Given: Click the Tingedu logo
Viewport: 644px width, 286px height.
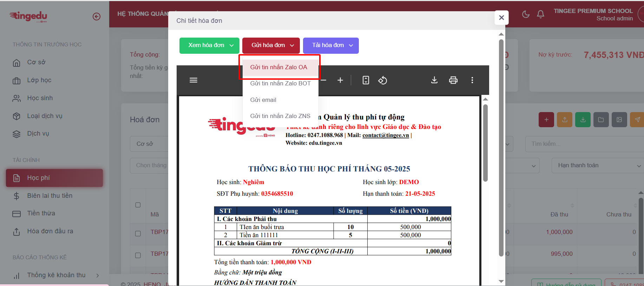Looking at the screenshot, I should pyautogui.click(x=28, y=16).
